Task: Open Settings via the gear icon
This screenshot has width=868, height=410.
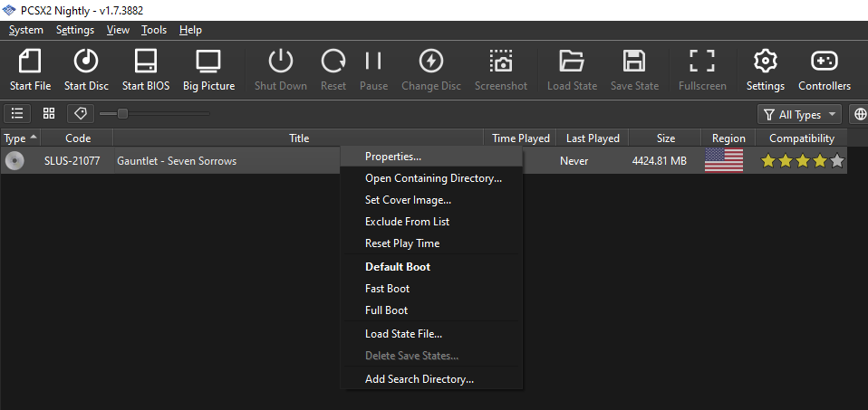Action: click(766, 61)
